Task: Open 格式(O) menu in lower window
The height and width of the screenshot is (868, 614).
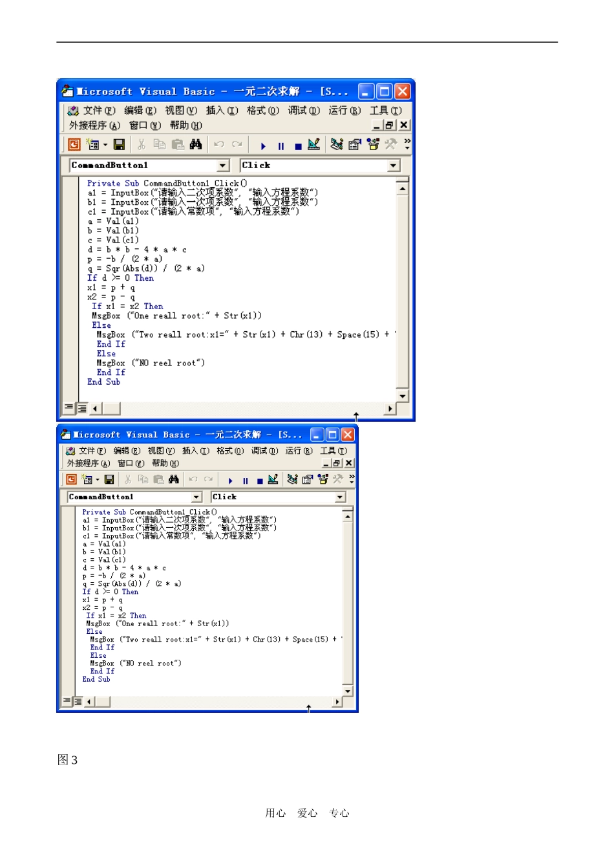Action: coord(230,451)
